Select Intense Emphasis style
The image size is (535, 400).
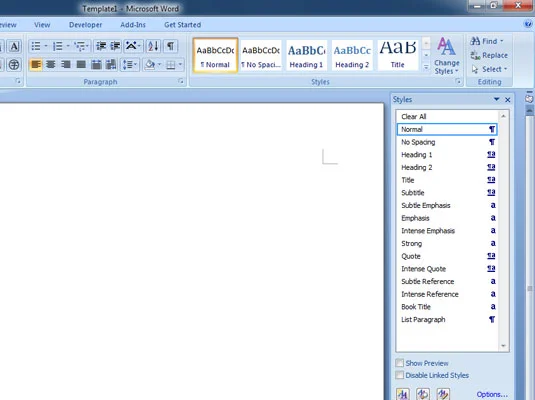(x=447, y=231)
